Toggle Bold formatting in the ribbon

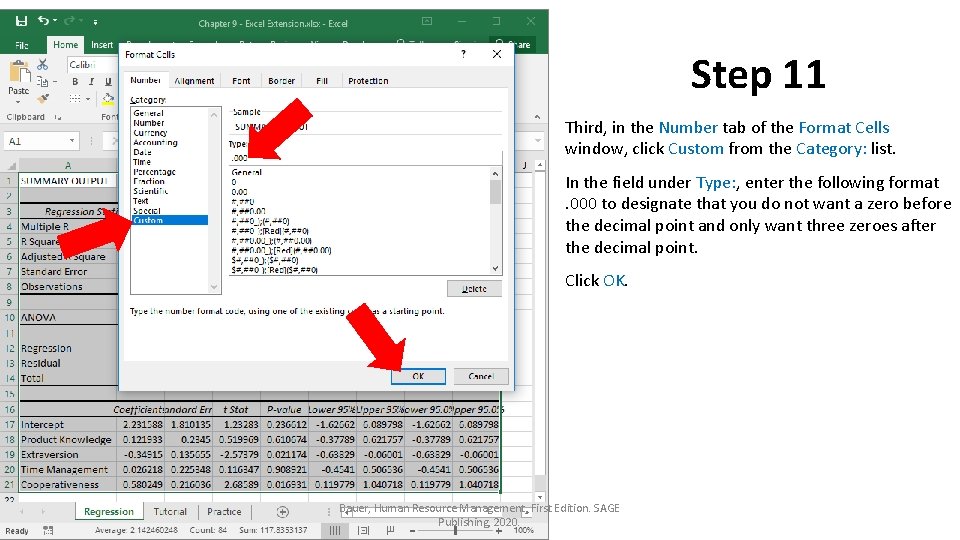click(x=75, y=81)
